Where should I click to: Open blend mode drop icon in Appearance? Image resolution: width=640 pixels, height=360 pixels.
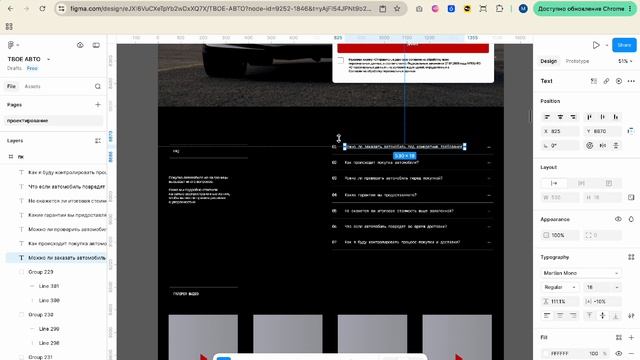click(x=631, y=220)
